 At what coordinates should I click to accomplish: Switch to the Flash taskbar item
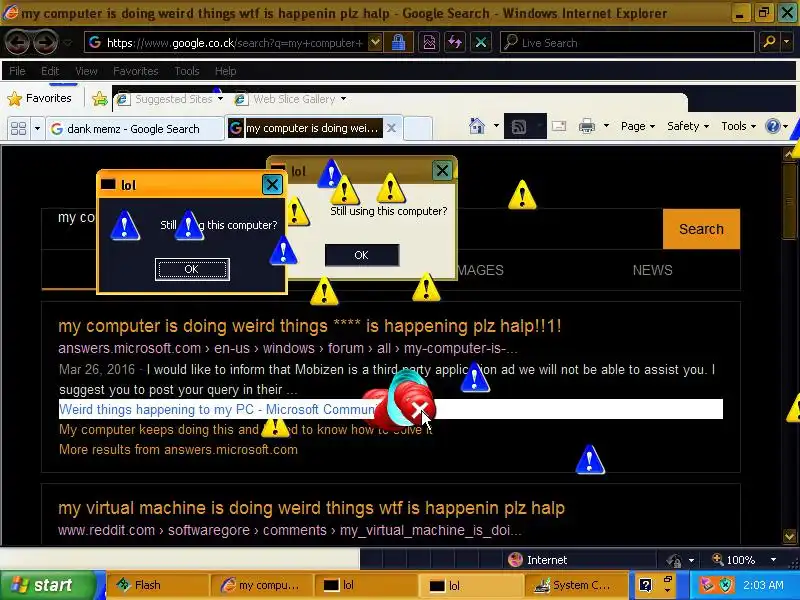click(x=158, y=585)
